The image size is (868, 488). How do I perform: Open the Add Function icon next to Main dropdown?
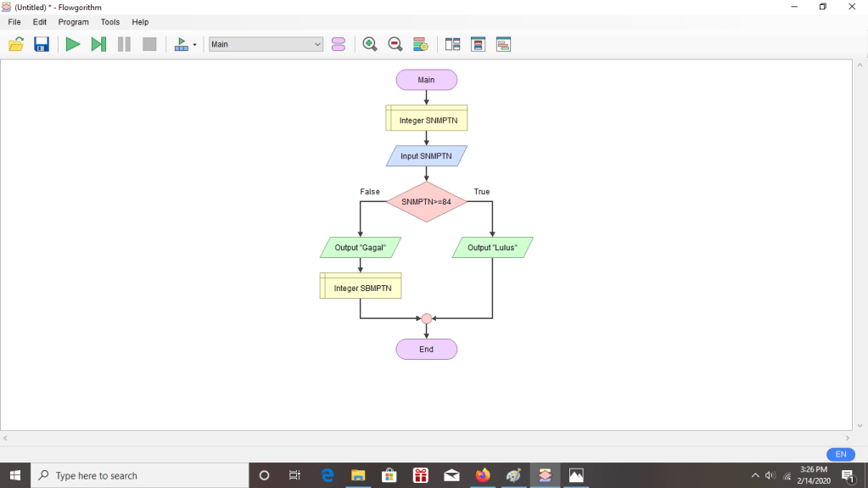(x=339, y=44)
